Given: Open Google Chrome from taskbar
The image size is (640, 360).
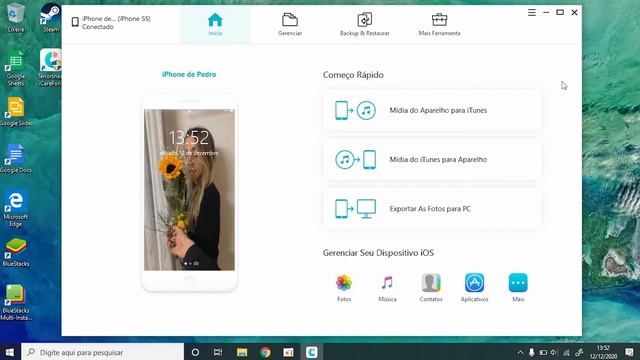Looking at the screenshot, I should (x=265, y=352).
